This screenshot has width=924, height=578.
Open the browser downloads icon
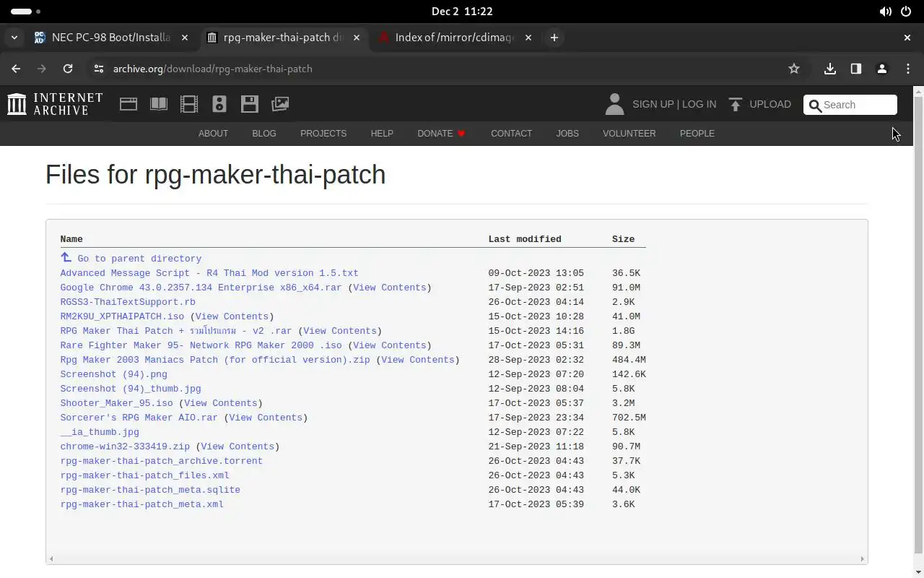(x=830, y=69)
